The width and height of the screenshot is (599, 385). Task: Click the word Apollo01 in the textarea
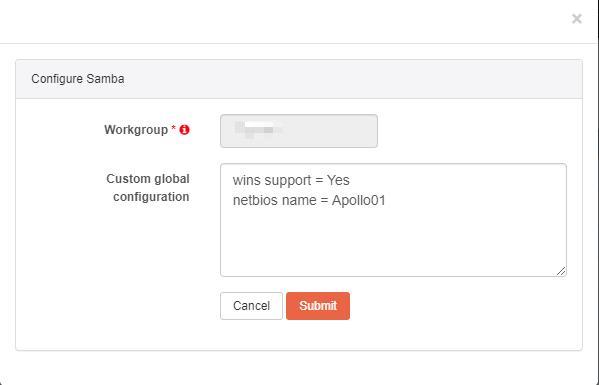tap(359, 200)
